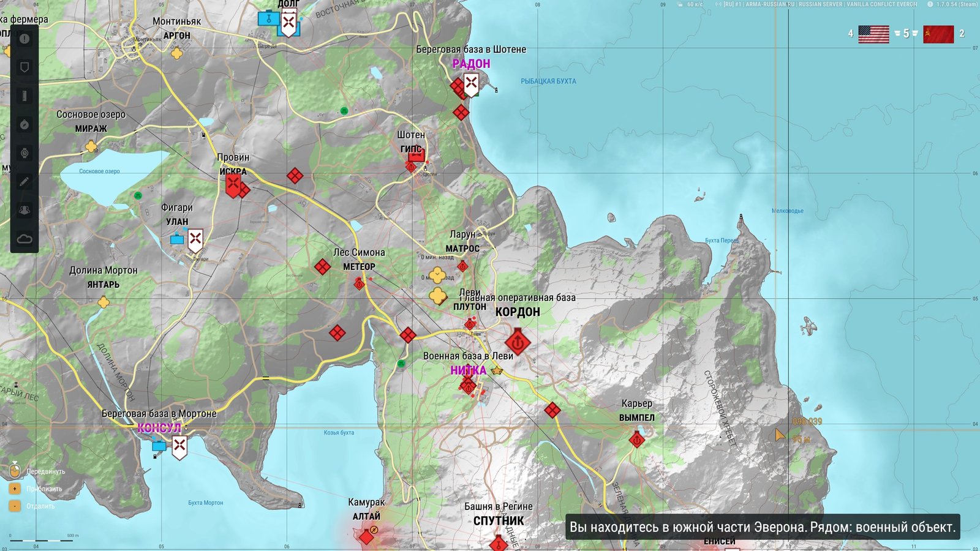Viewport: 980px width, 551px height.
Task: Click the 098,039 grid coordinate readout
Action: [x=807, y=422]
